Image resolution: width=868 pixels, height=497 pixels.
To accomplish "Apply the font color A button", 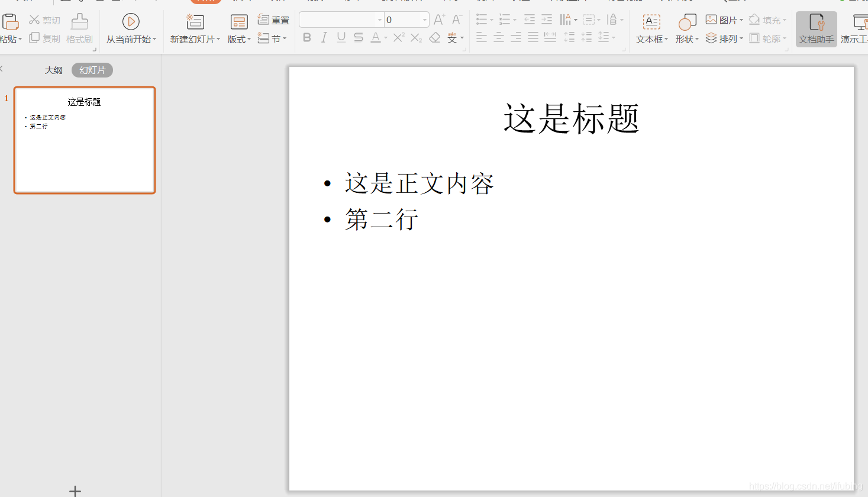I will [x=376, y=38].
